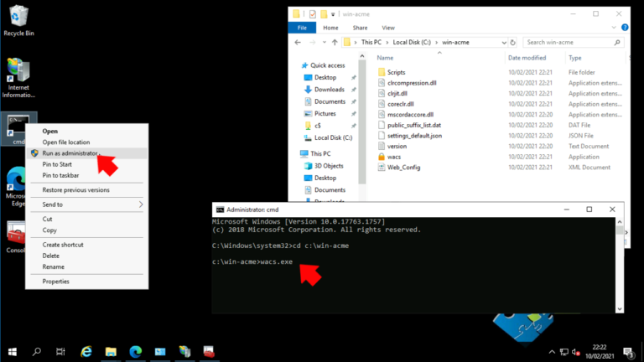Open Downloads under Quick access
The image size is (644, 362).
(x=329, y=90)
